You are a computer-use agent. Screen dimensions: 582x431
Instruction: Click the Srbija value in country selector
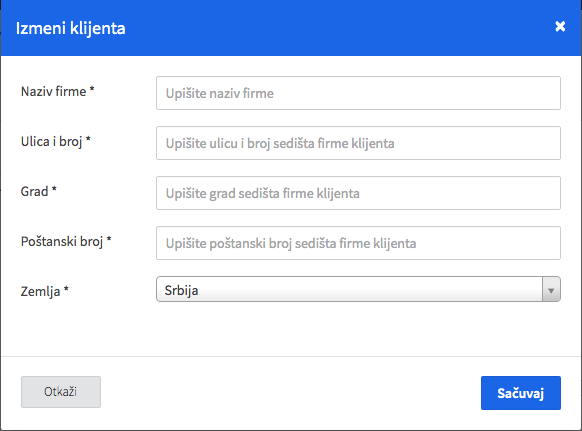[x=181, y=290]
